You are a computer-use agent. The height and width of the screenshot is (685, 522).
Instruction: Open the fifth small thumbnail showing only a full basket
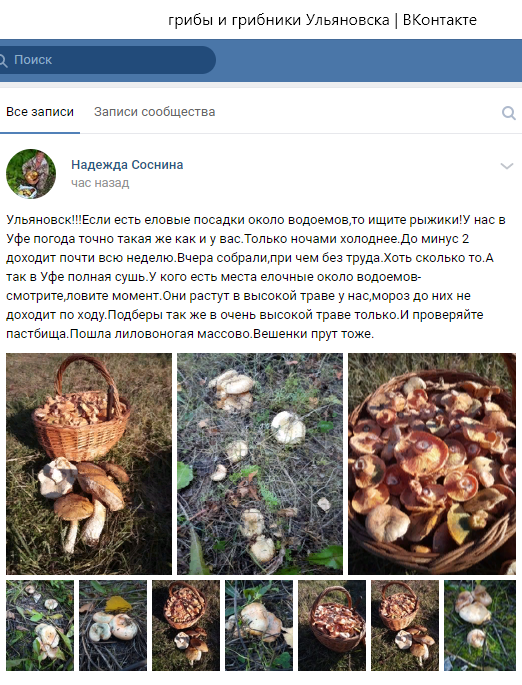click(332, 626)
